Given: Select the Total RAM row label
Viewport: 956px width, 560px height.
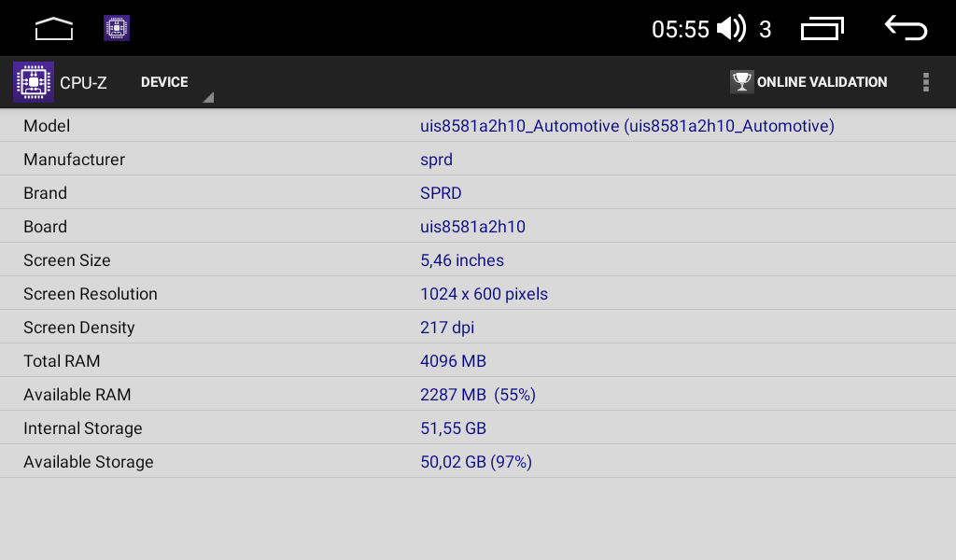Looking at the screenshot, I should (63, 361).
